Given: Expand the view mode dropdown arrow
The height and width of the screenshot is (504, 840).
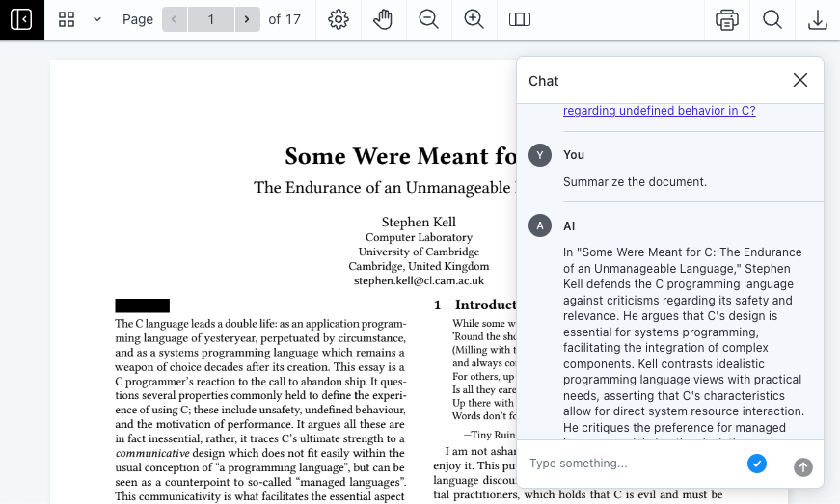Looking at the screenshot, I should 97,19.
